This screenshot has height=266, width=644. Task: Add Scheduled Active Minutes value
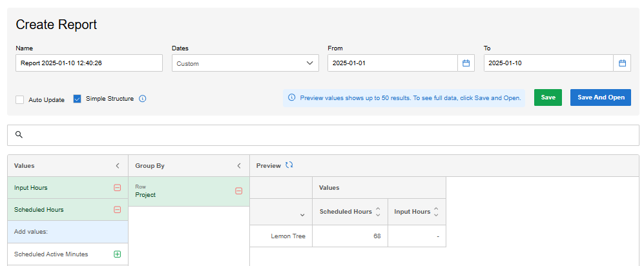click(x=117, y=254)
